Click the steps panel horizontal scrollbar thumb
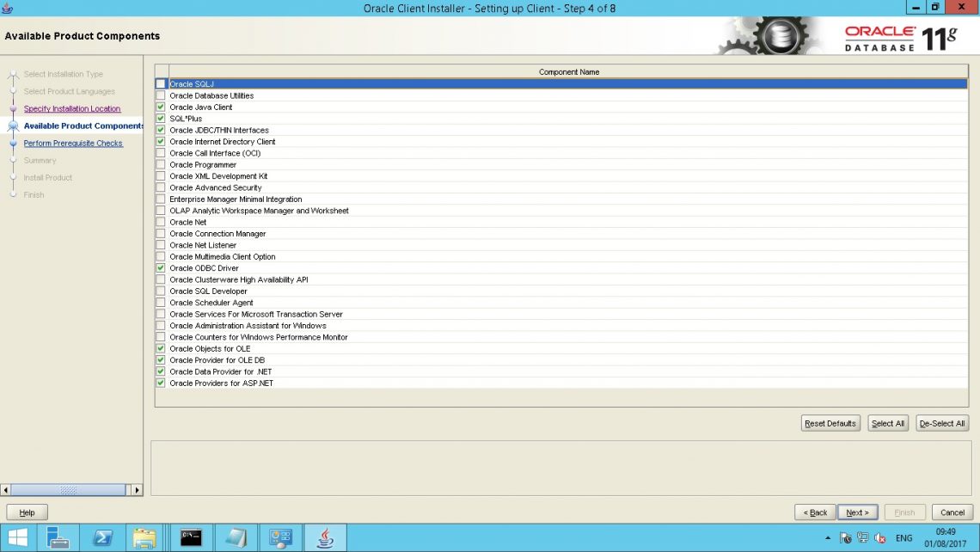 [68, 490]
